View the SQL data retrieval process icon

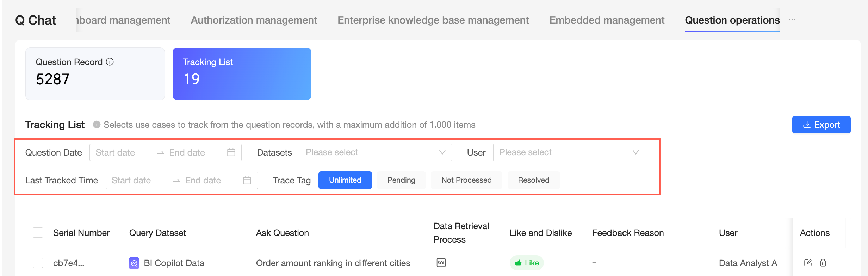(x=441, y=263)
